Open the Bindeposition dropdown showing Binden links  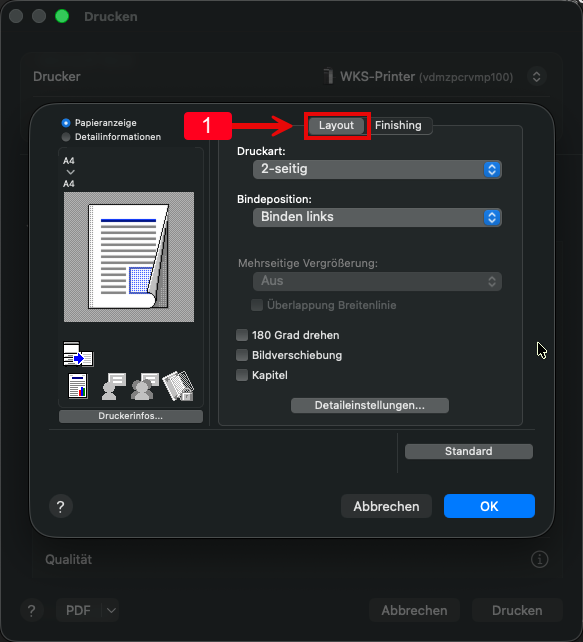click(x=377, y=217)
